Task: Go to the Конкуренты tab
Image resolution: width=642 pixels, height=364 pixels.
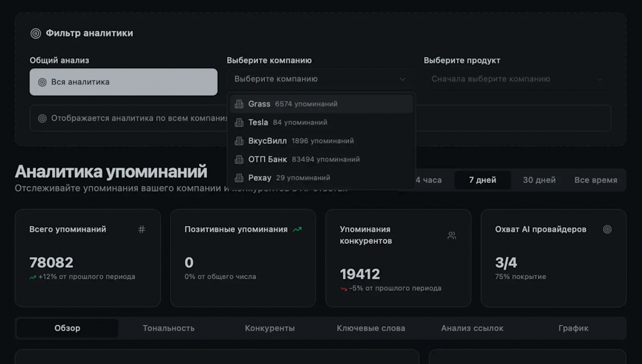Action: [x=270, y=328]
